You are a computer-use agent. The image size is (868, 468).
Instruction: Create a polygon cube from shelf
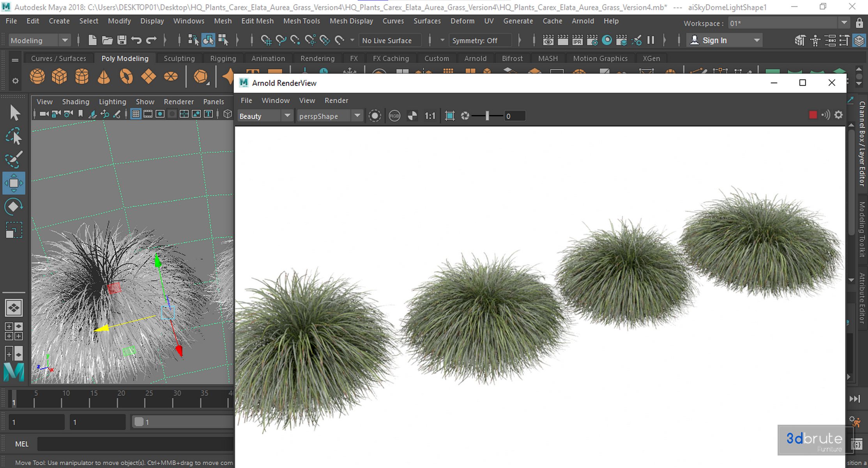point(59,76)
